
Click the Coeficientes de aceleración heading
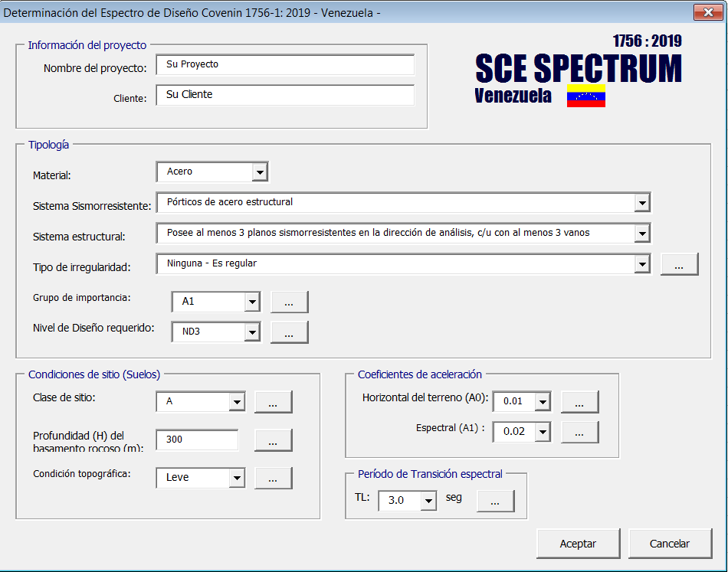[420, 375]
